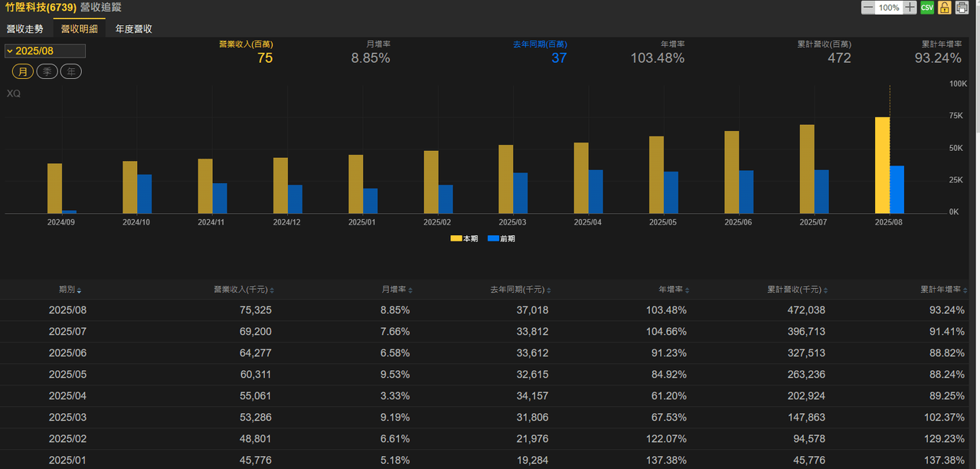Toggle the yellow 本期 legend swatch

(456, 239)
